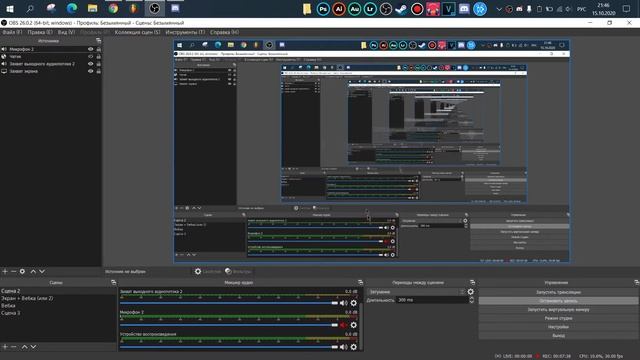Open settings gear for Устройство воспроизведения mixer
Image resolution: width=640 pixels, height=360 pixels.
[353, 347]
